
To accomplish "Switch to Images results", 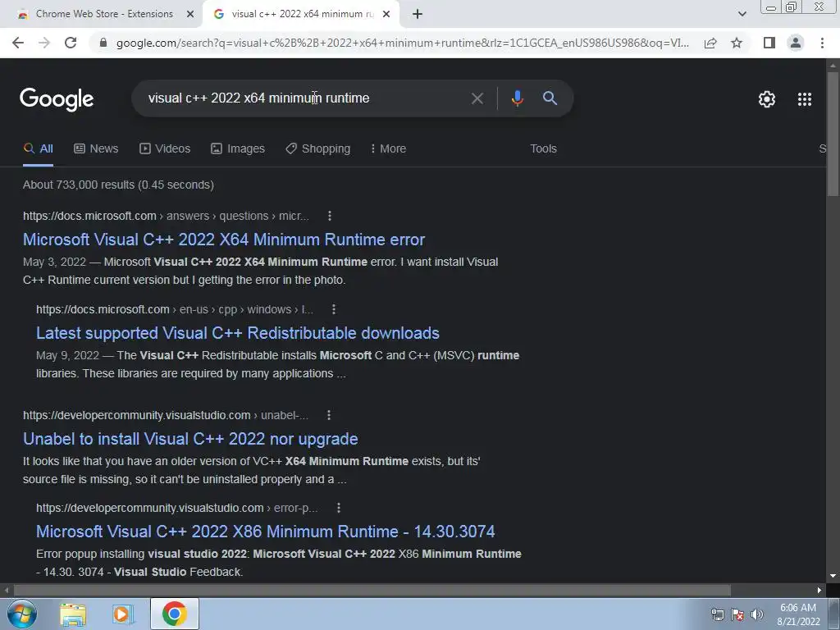I will tap(238, 149).
